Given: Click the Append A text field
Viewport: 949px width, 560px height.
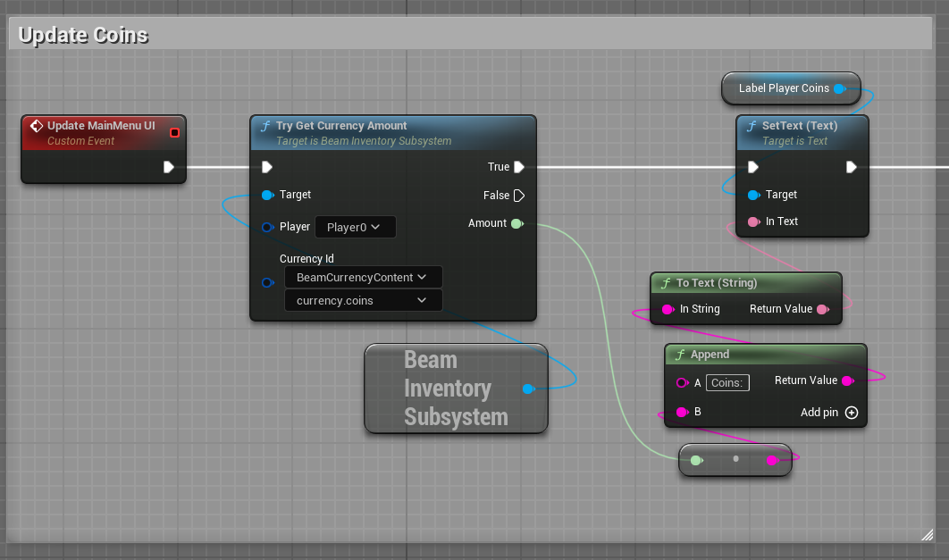Looking at the screenshot, I should 727,383.
